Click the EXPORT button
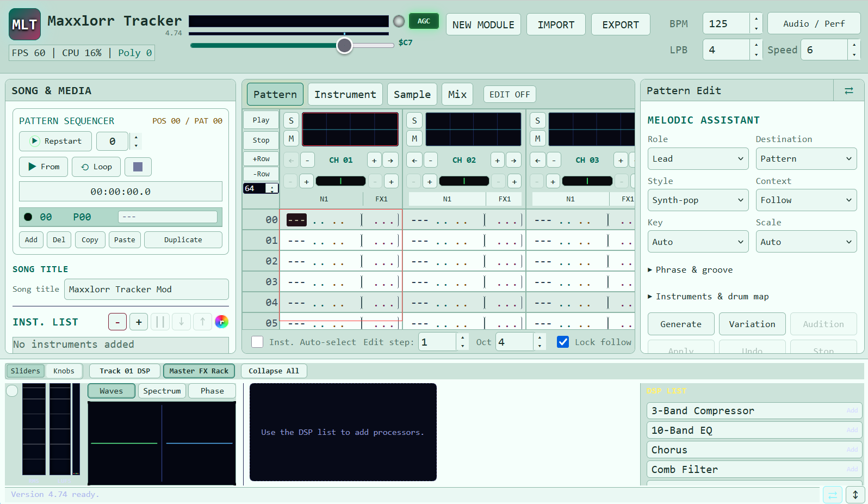This screenshot has width=868, height=504. (x=621, y=24)
